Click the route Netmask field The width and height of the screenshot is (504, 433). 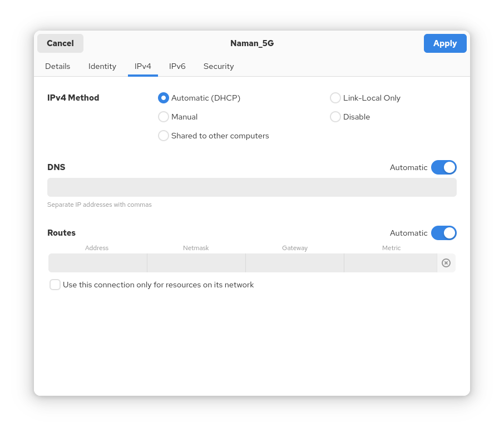(x=196, y=263)
